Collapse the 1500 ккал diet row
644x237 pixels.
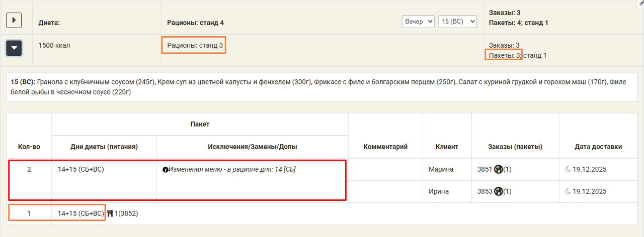tap(14, 48)
